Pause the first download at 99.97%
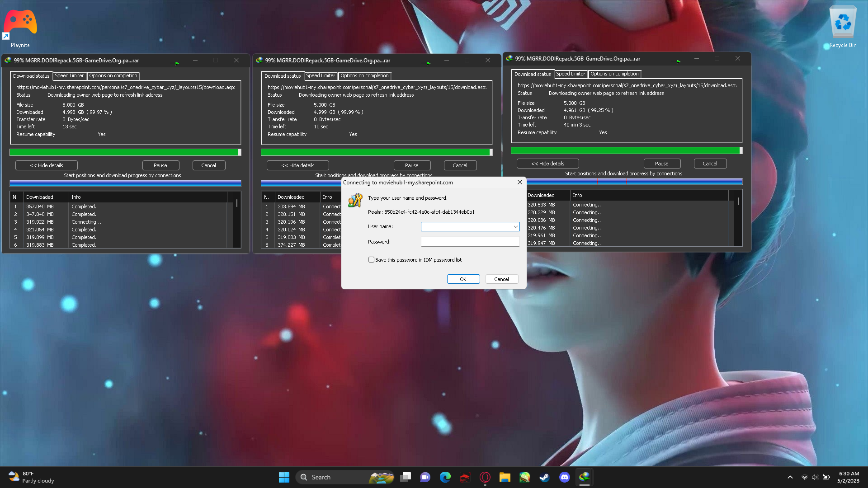 160,165
